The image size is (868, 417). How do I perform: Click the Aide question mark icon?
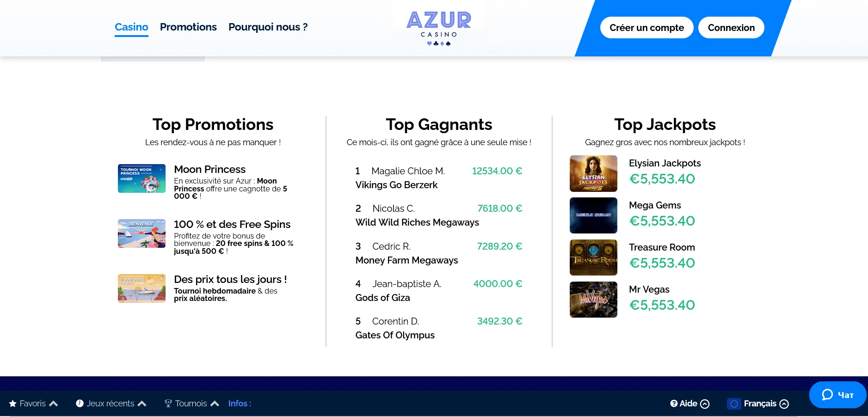[x=674, y=404]
